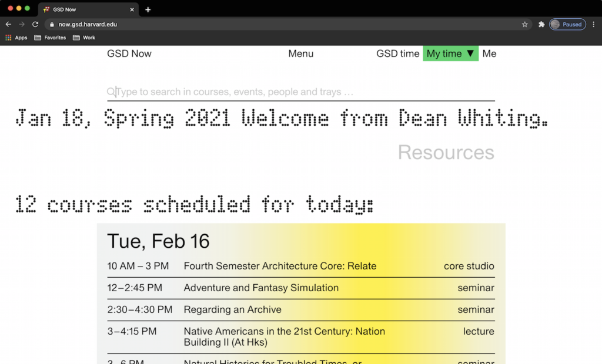Screen dimensions: 602x364
Task: Click the search magnifier icon
Action: [x=111, y=92]
